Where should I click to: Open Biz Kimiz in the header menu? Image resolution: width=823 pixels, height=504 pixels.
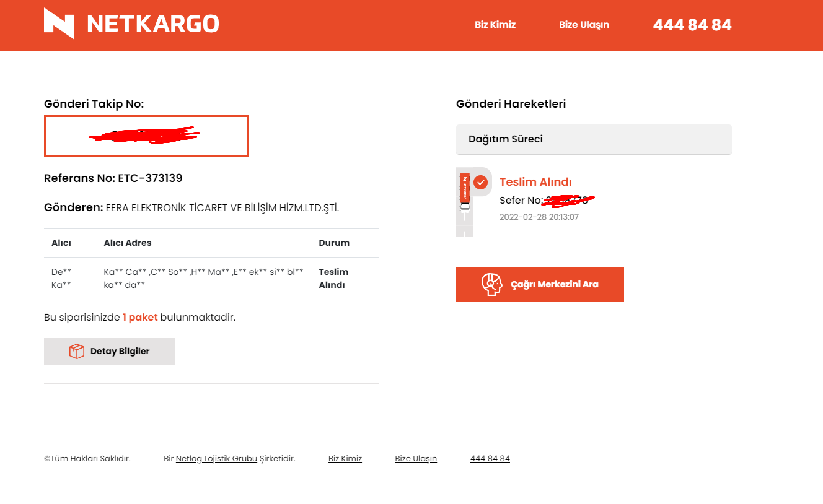[495, 25]
